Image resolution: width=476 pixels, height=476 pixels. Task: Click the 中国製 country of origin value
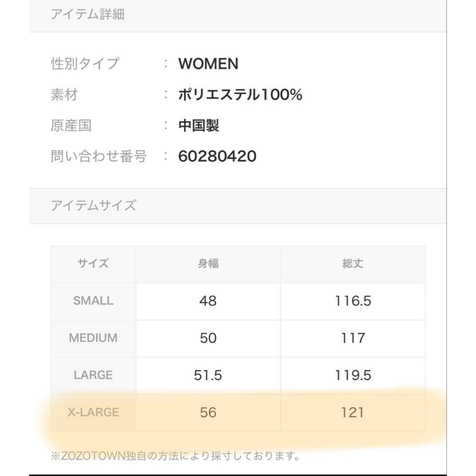[x=199, y=125]
